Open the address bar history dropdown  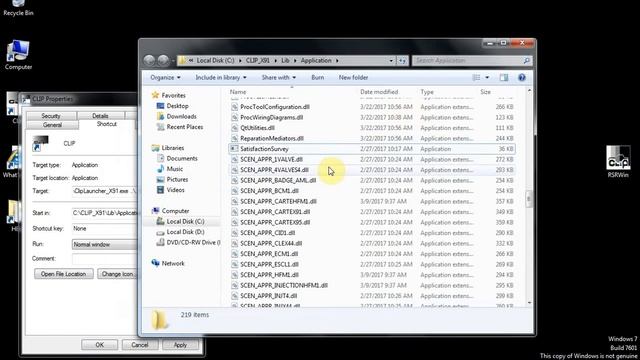[x=391, y=60]
